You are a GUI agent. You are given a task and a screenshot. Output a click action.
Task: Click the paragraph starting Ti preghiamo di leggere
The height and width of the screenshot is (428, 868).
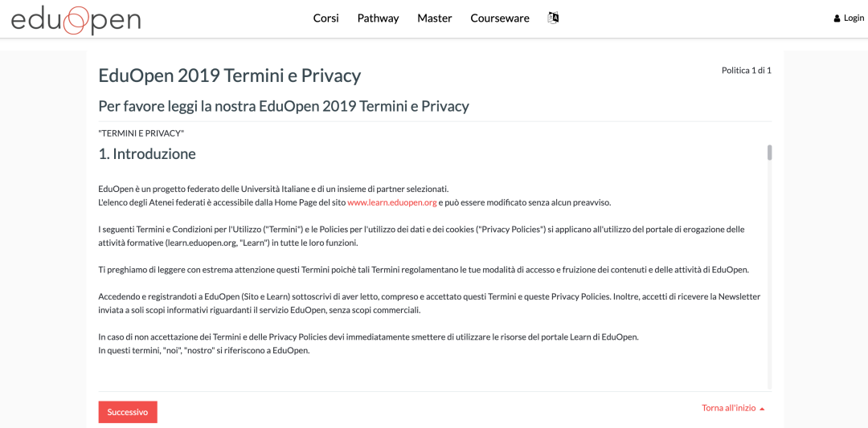[424, 270]
